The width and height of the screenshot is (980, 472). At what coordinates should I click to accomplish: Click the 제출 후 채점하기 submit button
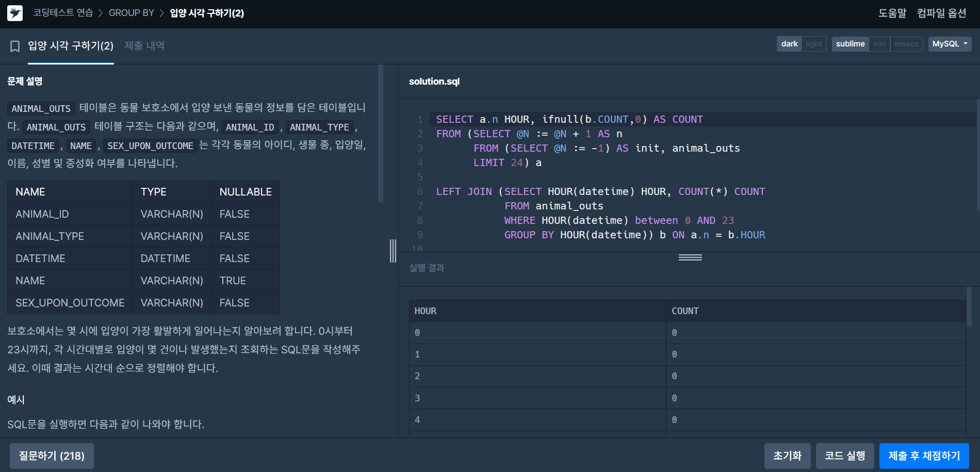924,456
